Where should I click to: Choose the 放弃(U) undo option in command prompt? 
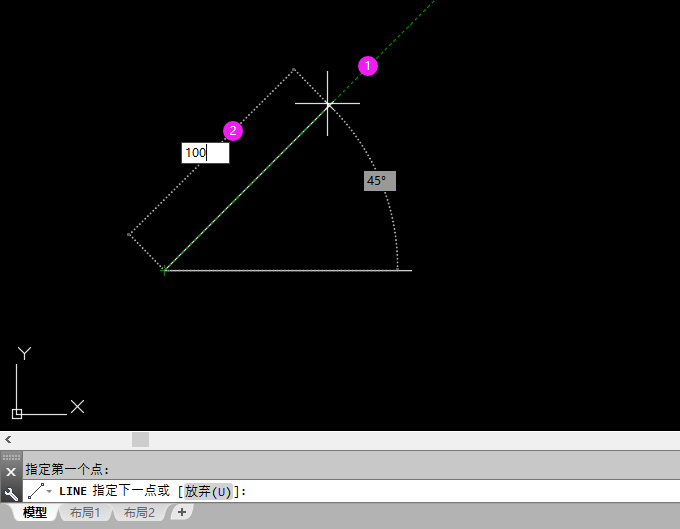tap(208, 491)
